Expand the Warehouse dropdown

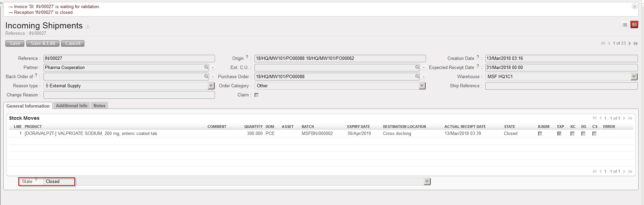click(x=634, y=77)
